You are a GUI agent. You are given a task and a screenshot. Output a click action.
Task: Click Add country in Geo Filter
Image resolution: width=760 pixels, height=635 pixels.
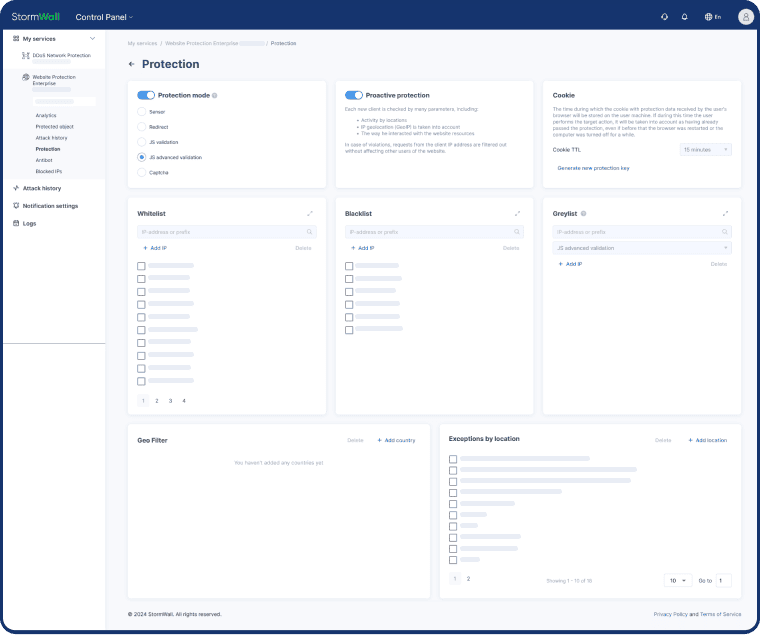click(396, 440)
